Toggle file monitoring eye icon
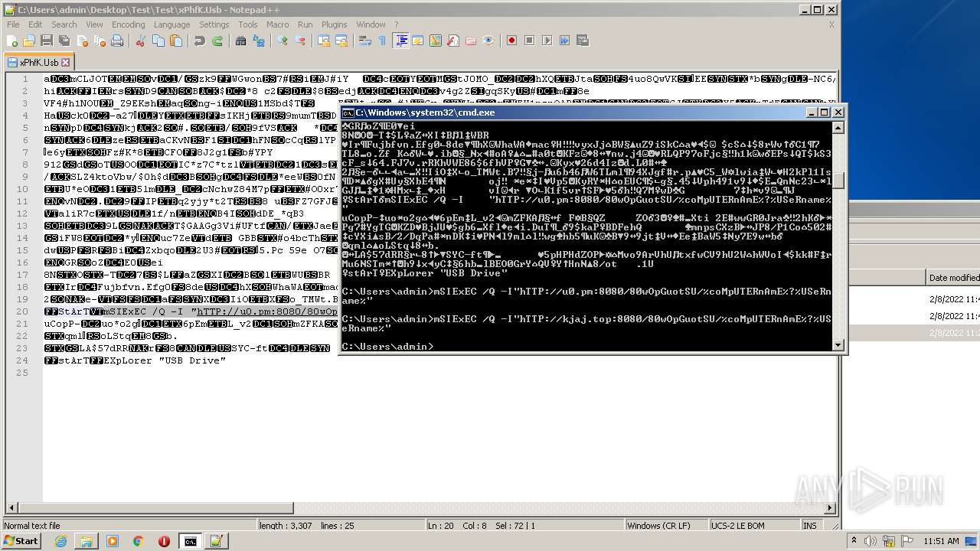Screen dimensions: 980x551 [x=488, y=41]
